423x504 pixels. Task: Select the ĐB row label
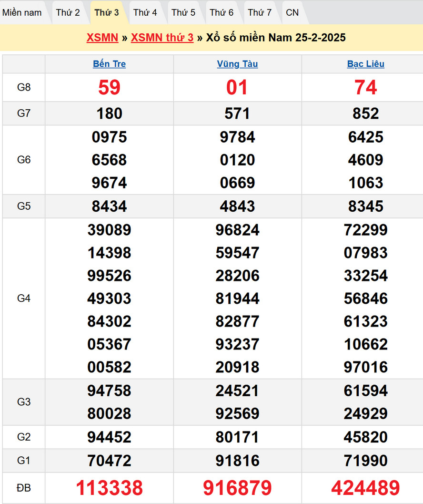click(24, 488)
